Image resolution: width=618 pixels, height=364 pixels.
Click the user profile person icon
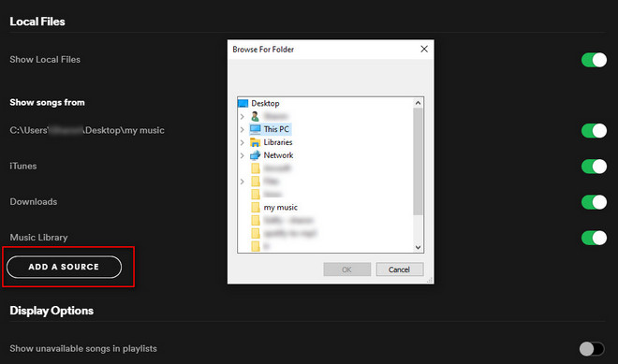tap(256, 116)
